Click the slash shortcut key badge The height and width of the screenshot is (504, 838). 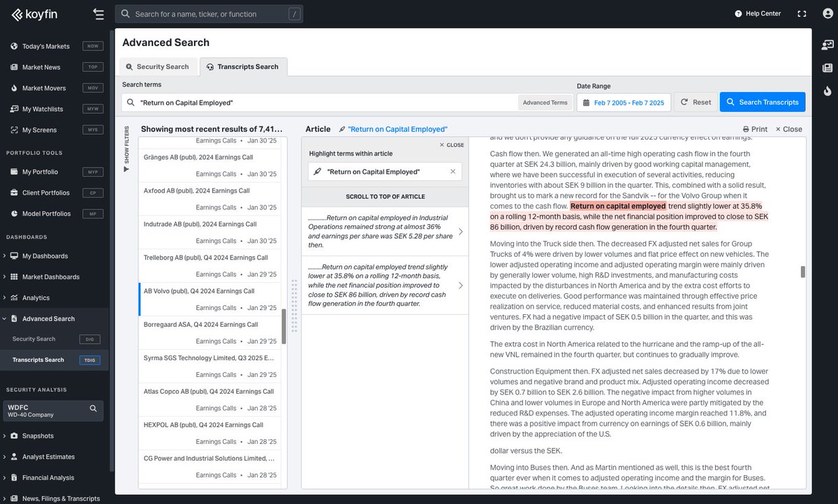pyautogui.click(x=295, y=14)
